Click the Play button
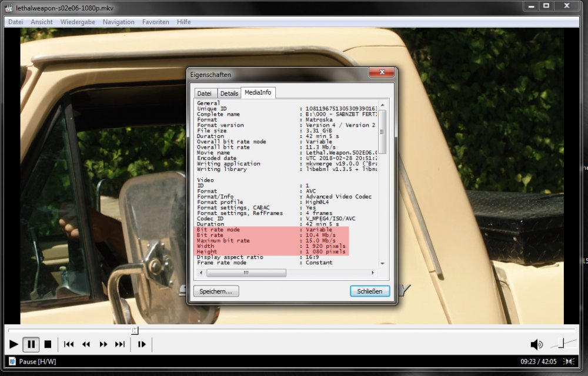 pos(14,344)
